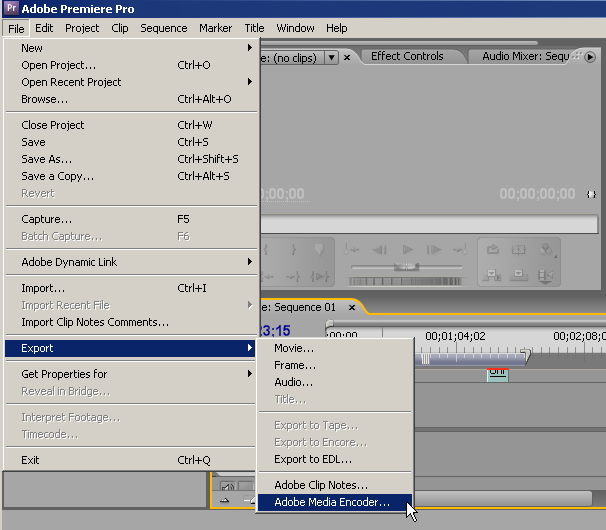Expand the Get Properties for submenu
Image resolution: width=606 pixels, height=530 pixels.
(x=131, y=374)
